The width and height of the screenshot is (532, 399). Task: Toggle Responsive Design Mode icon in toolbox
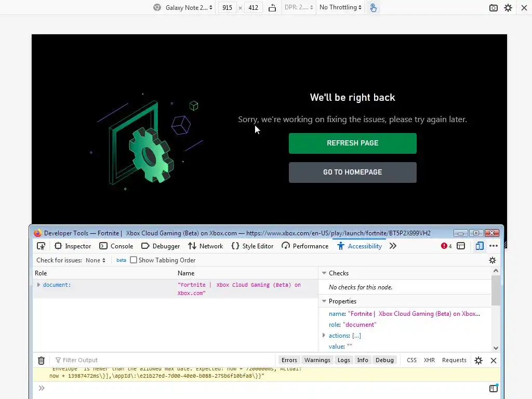pyautogui.click(x=480, y=246)
